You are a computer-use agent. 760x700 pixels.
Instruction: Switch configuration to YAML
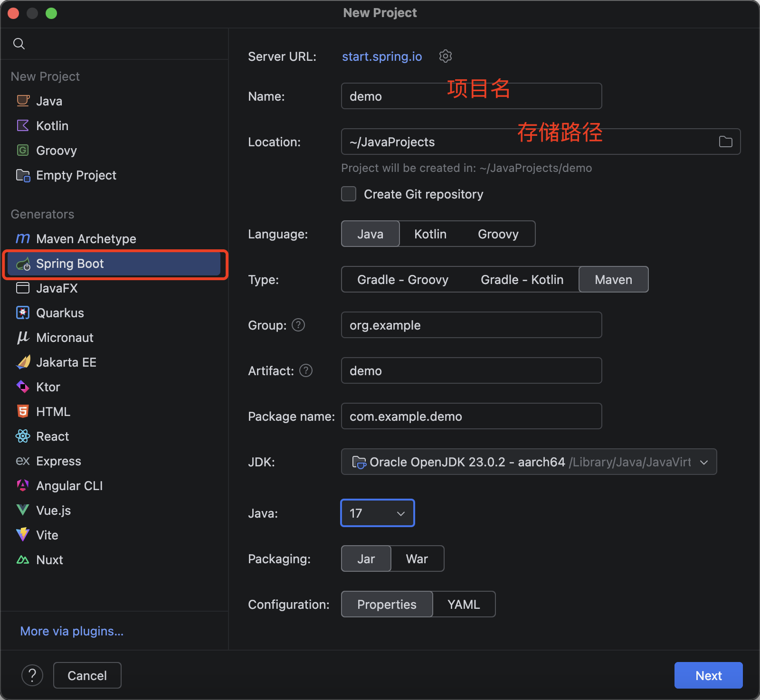[x=463, y=605]
